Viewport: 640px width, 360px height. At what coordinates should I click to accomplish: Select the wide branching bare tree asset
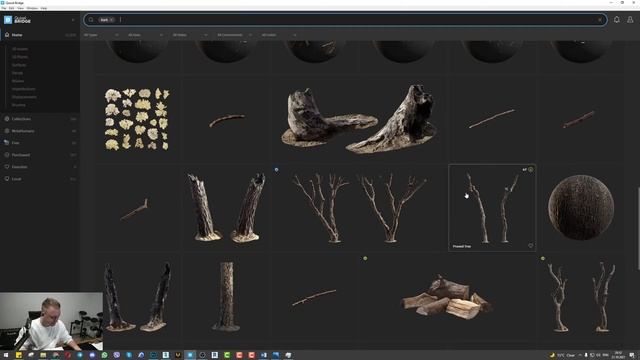[x=359, y=207]
